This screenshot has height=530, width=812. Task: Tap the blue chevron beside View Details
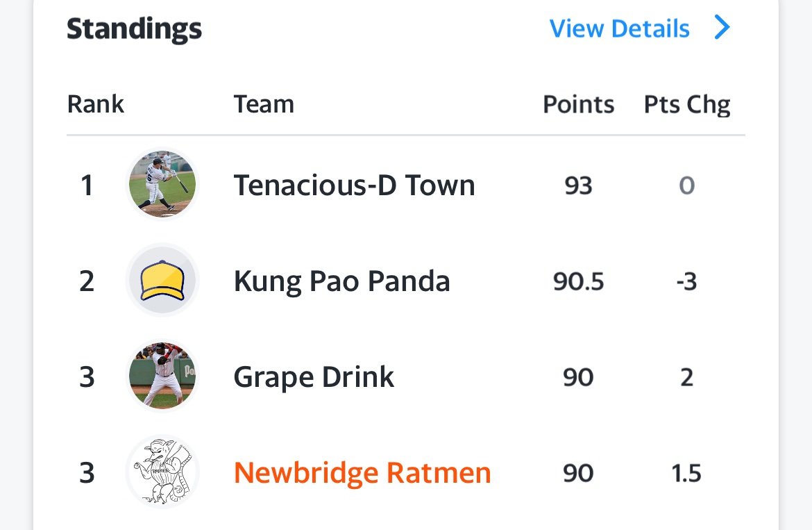(x=722, y=28)
